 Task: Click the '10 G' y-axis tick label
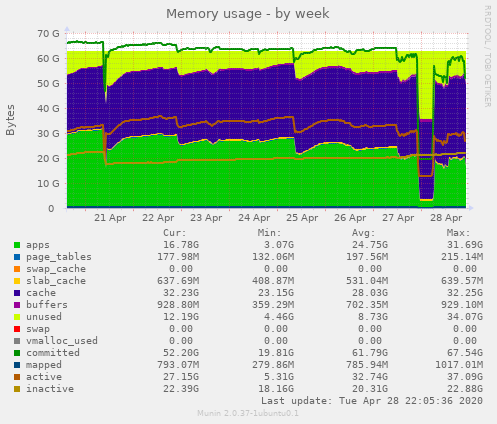[48, 183]
